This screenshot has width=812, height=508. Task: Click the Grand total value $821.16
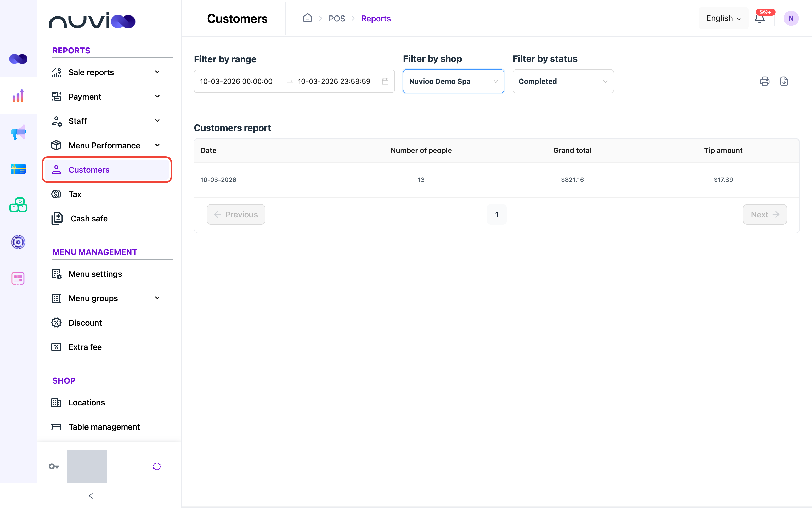pyautogui.click(x=572, y=180)
